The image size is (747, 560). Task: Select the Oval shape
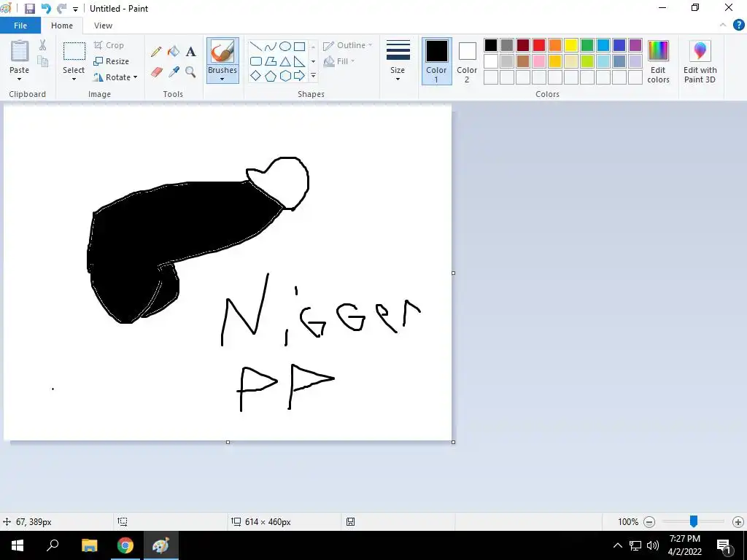[285, 46]
